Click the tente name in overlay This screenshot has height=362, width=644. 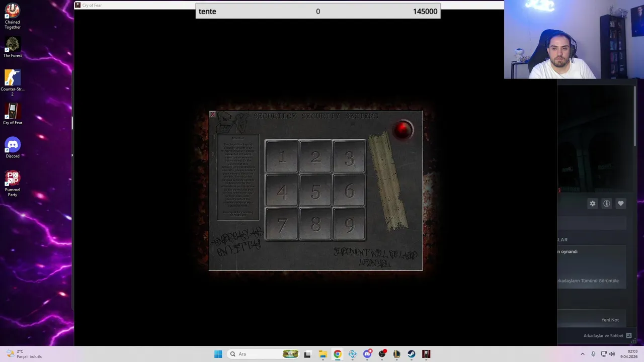click(x=207, y=11)
